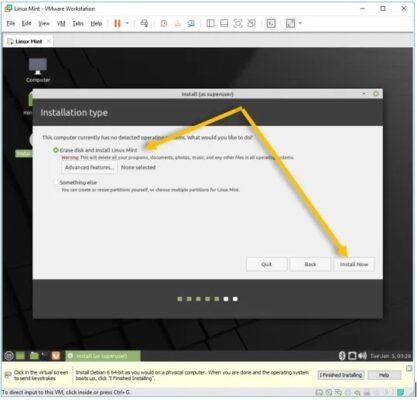Open the Linux Mint start menu
The width and height of the screenshot is (417, 400).
tap(9, 356)
